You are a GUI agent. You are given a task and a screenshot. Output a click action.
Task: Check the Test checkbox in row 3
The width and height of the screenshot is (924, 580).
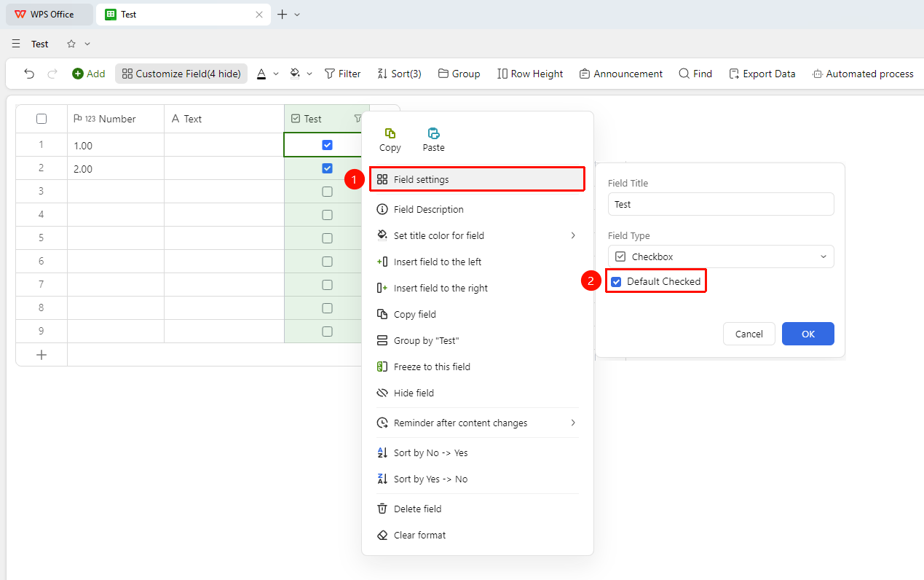[x=327, y=192]
